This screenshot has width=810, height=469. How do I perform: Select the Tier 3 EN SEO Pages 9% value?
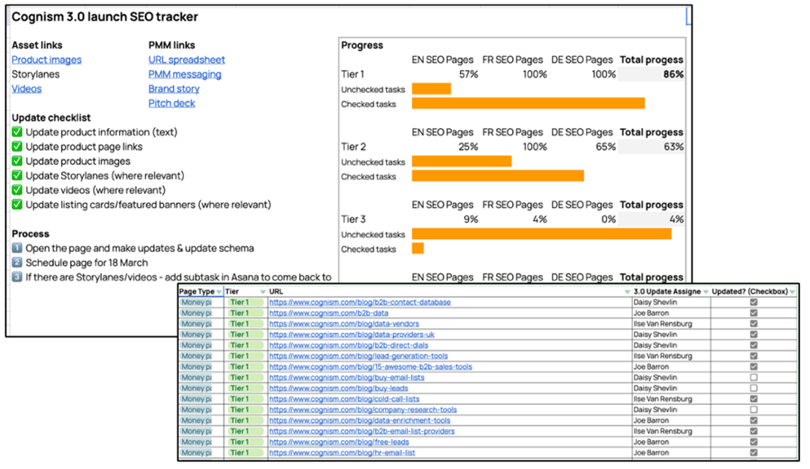point(471,219)
